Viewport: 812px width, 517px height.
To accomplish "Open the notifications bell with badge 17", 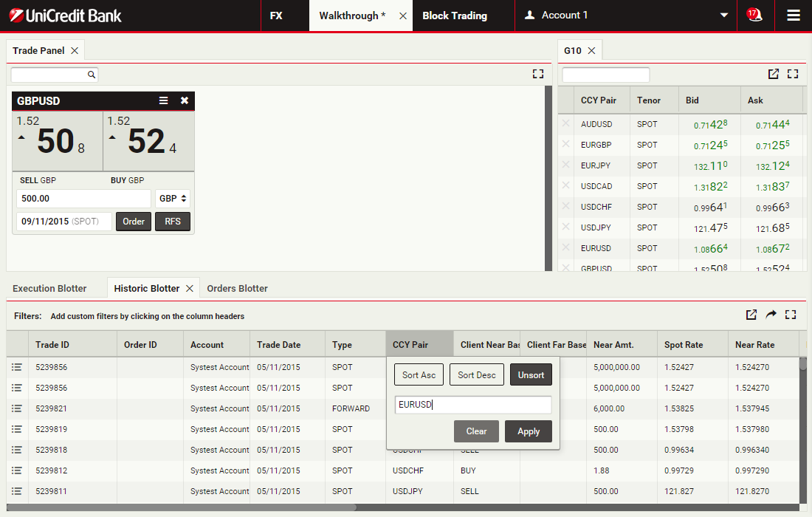I will (754, 15).
